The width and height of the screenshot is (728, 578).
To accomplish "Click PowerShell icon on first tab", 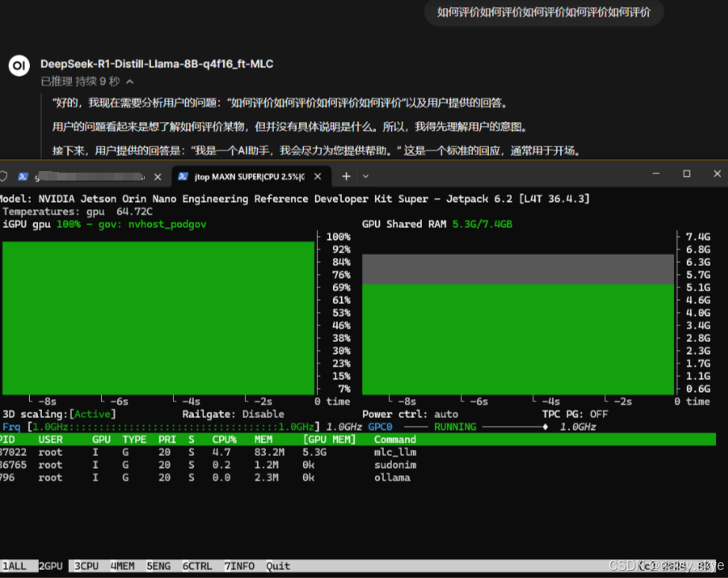I will pyautogui.click(x=23, y=177).
